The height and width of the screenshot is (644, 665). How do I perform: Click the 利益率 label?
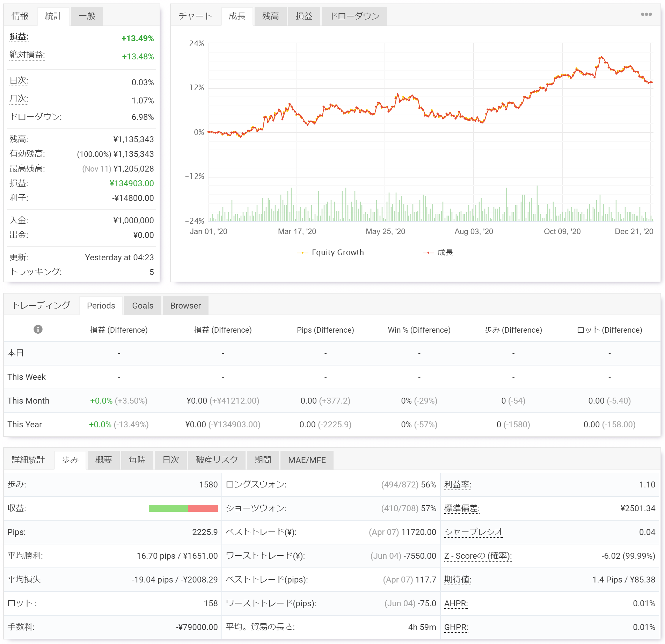pos(458,485)
